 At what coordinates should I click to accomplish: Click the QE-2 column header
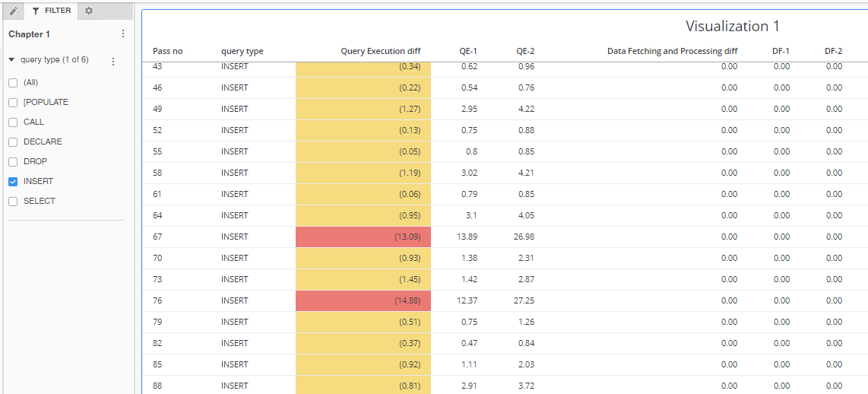pyautogui.click(x=525, y=51)
